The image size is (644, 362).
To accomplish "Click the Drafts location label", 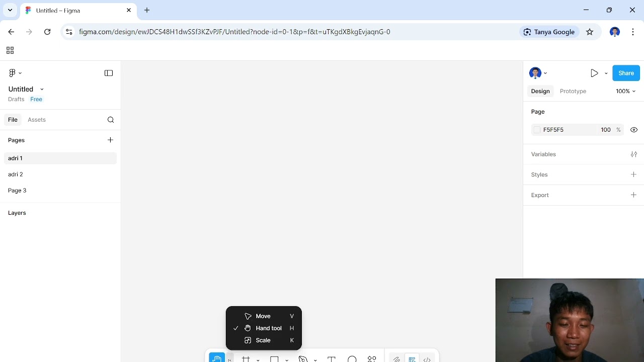I will click(16, 99).
